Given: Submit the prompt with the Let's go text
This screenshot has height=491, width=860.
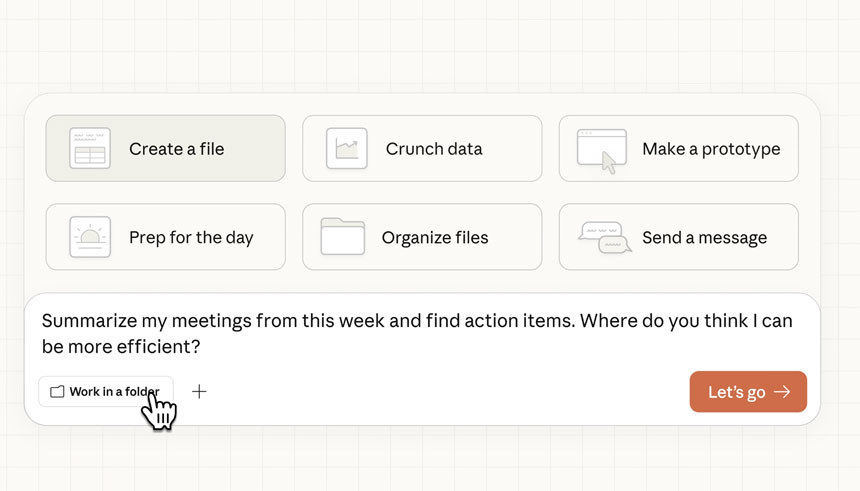Looking at the screenshot, I should (736, 392).
